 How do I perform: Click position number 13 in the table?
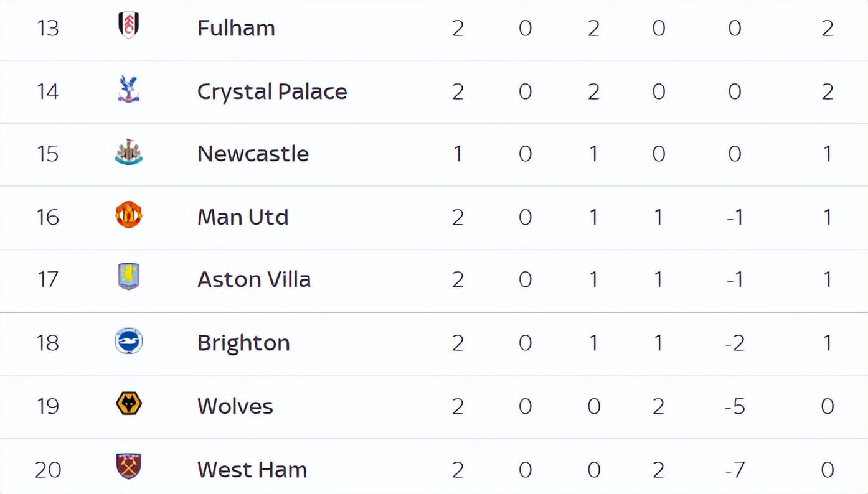(47, 28)
